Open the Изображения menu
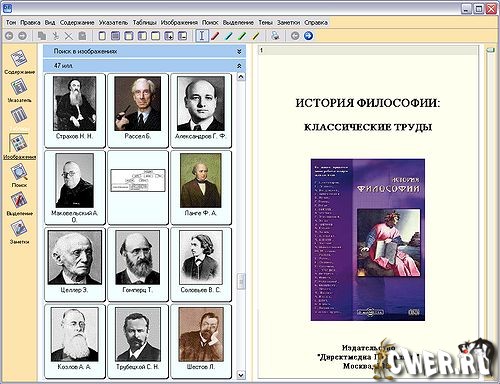 coord(179,23)
